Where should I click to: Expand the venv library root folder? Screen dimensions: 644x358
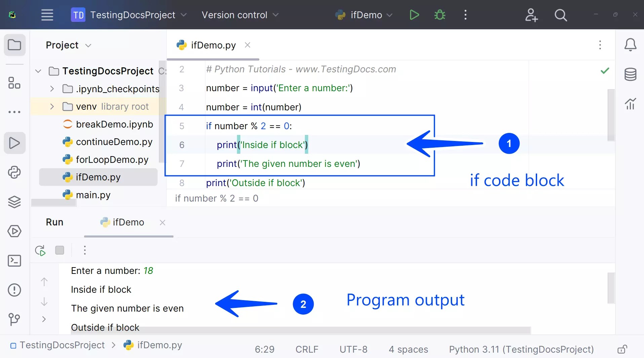click(52, 107)
